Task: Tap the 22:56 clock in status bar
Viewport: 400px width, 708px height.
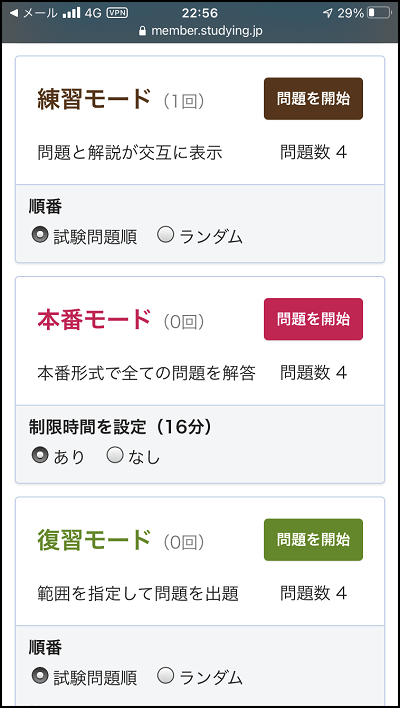Action: coord(200,13)
